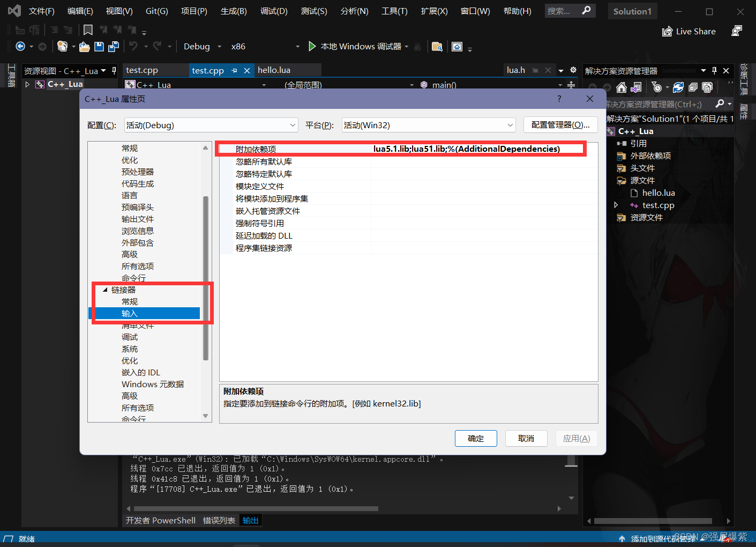Click the new project icon in toolbar
Viewport: 756px width, 547px height.
[62, 47]
